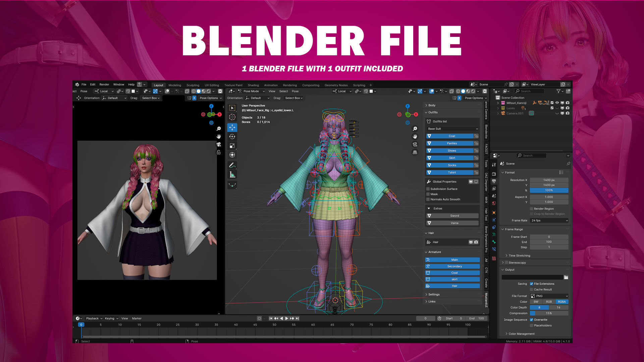Switch to the Shading workspace tab
The width and height of the screenshot is (644, 362).
(x=253, y=85)
